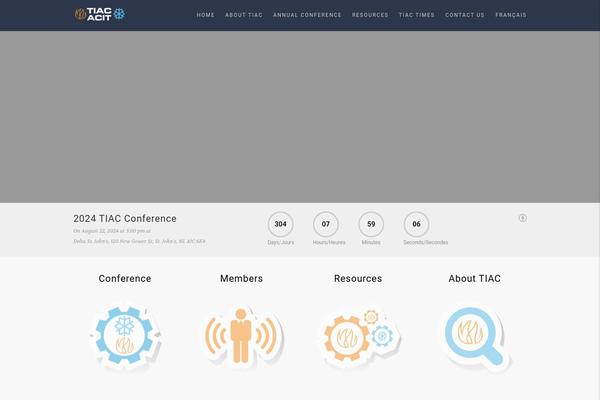The width and height of the screenshot is (600, 400).
Task: Click the Hours/Heures label
Action: pos(329,243)
